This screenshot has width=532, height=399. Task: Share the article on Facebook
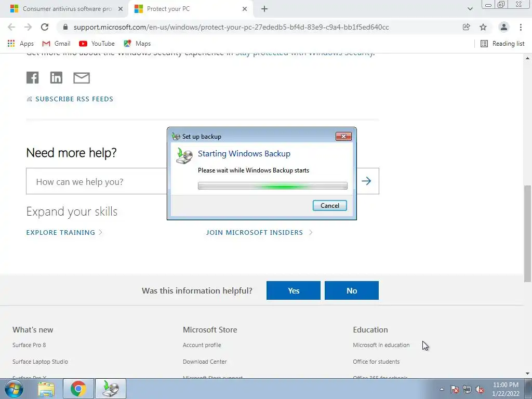point(33,78)
